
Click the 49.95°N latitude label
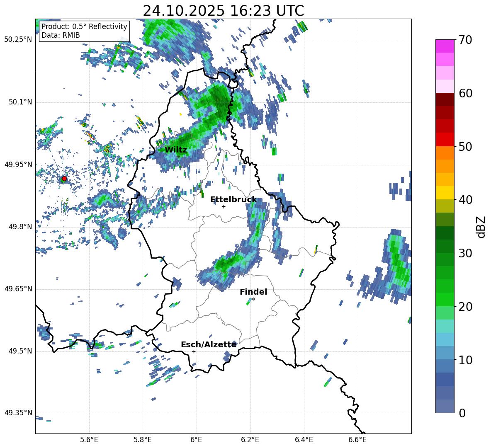(x=18, y=165)
